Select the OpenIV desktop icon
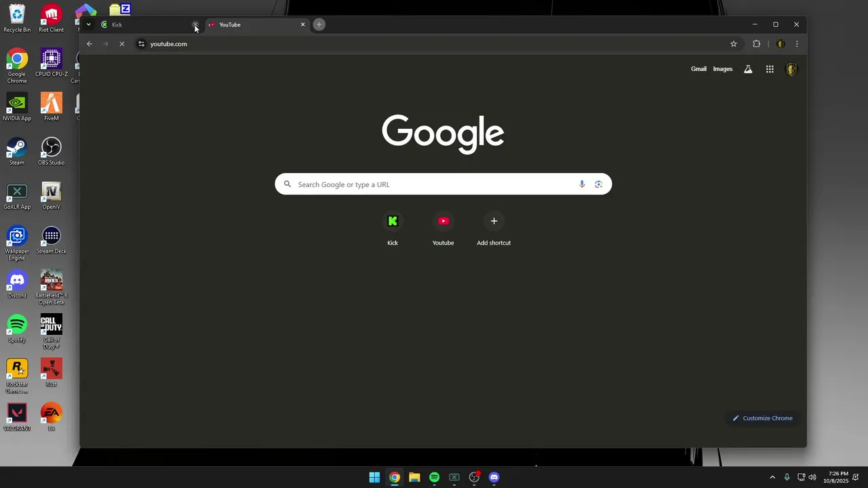The image size is (868, 488). point(52,196)
